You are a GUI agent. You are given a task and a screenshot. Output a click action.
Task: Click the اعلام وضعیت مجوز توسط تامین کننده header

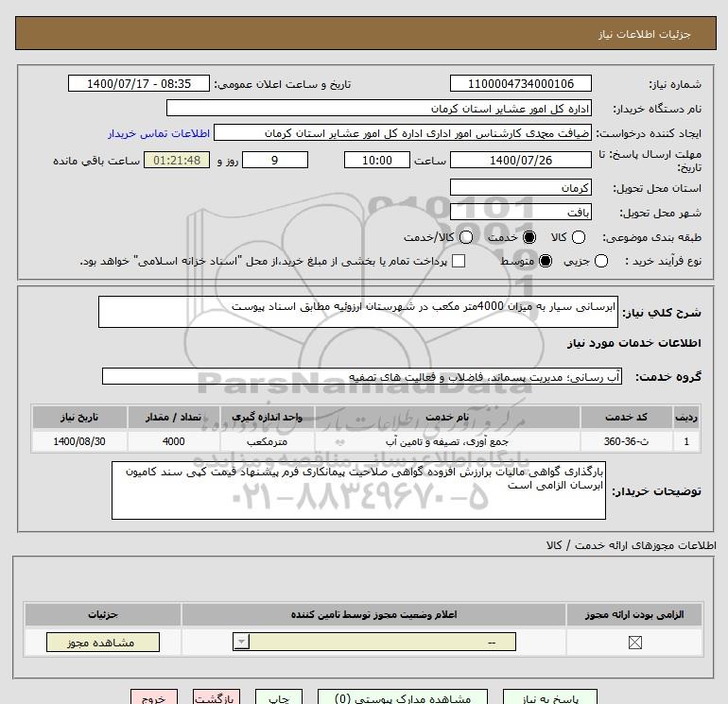(x=373, y=614)
